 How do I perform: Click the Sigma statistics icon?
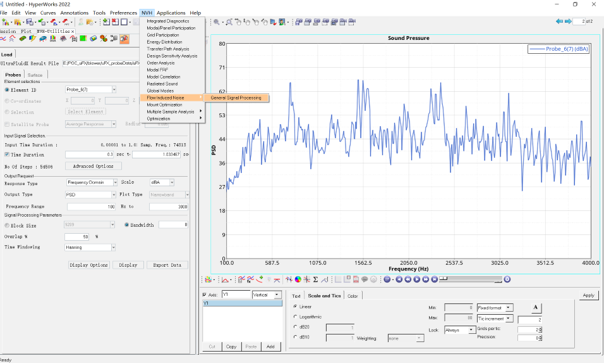(x=315, y=279)
